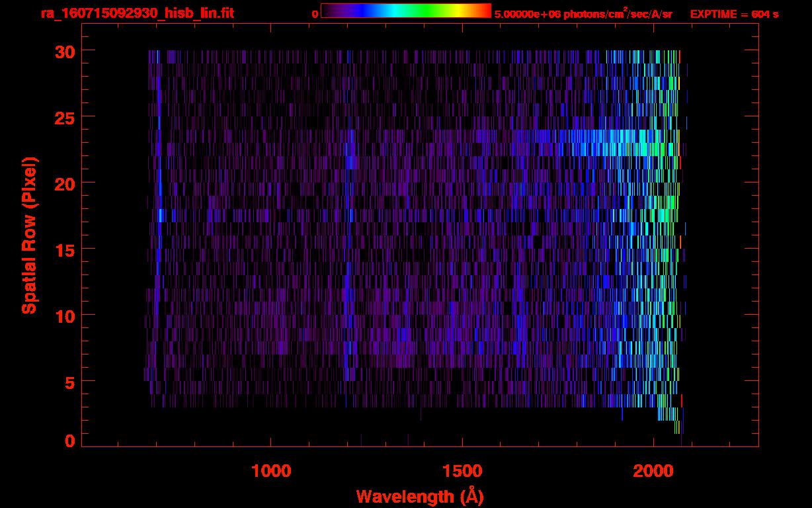Image resolution: width=812 pixels, height=508 pixels.
Task: Click the ra_160715092930_hisb_lin.fit file title
Action: tap(137, 13)
